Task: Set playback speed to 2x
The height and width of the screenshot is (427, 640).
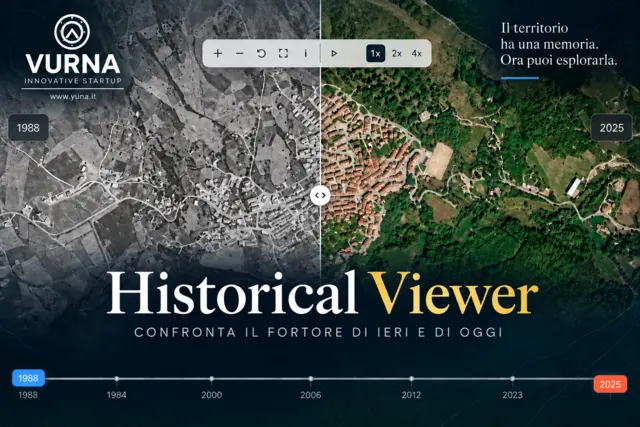Action: click(x=396, y=53)
